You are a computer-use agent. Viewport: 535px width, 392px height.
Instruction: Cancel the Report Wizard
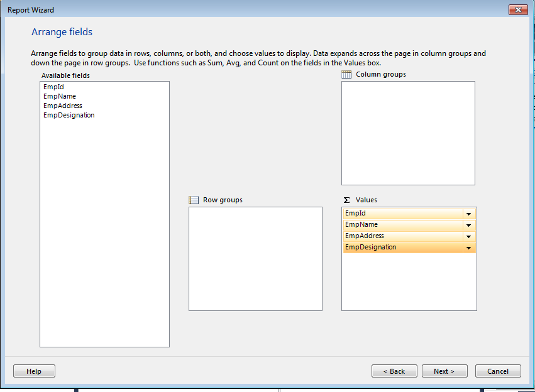point(498,371)
